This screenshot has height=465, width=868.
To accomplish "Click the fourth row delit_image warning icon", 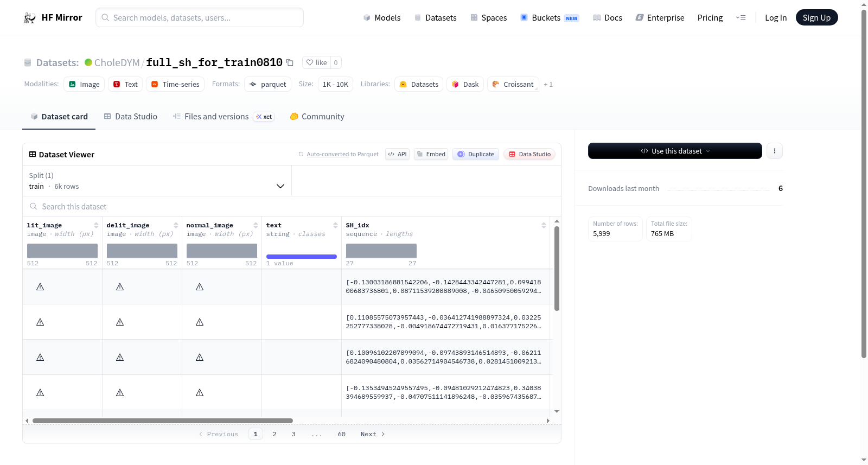I will [x=120, y=393].
